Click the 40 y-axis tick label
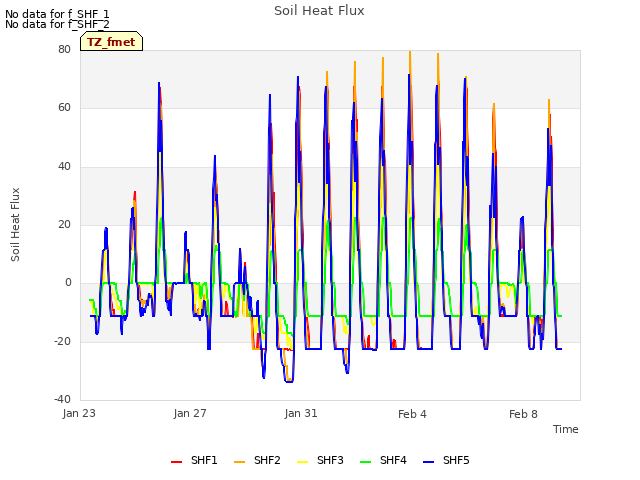The height and width of the screenshot is (480, 640). coord(64,166)
